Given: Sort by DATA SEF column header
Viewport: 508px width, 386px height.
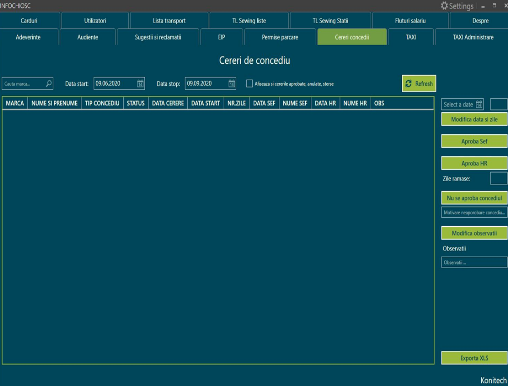Looking at the screenshot, I should pyautogui.click(x=264, y=103).
